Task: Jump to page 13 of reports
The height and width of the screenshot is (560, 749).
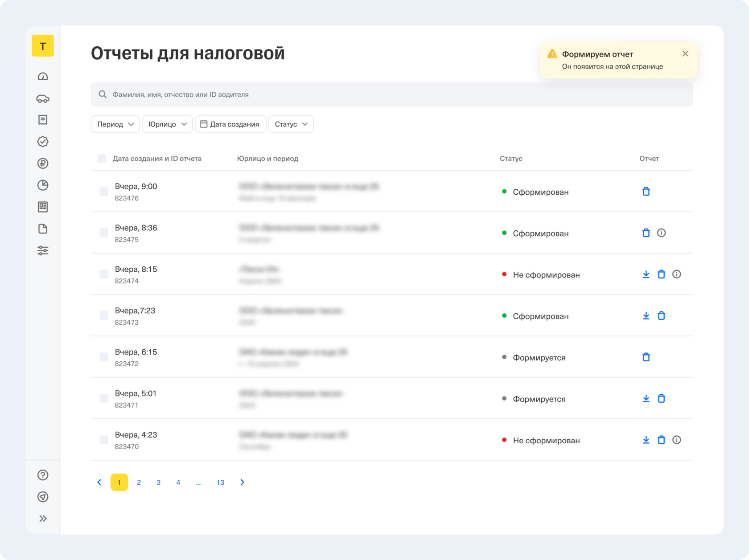Action: [220, 482]
